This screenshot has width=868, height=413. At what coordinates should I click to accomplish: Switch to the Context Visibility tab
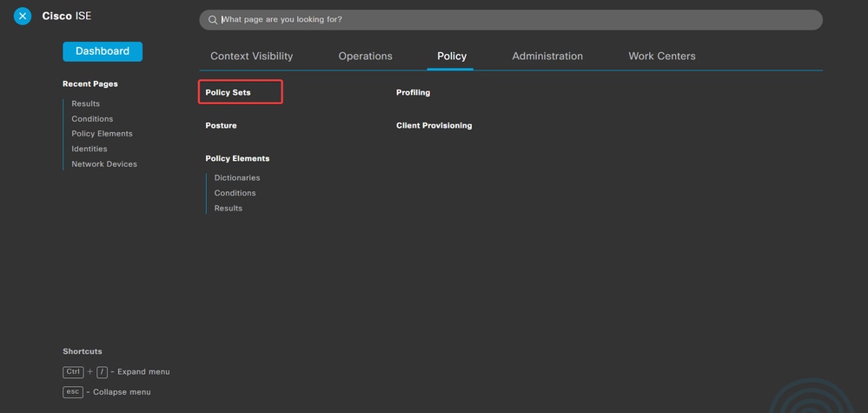251,56
